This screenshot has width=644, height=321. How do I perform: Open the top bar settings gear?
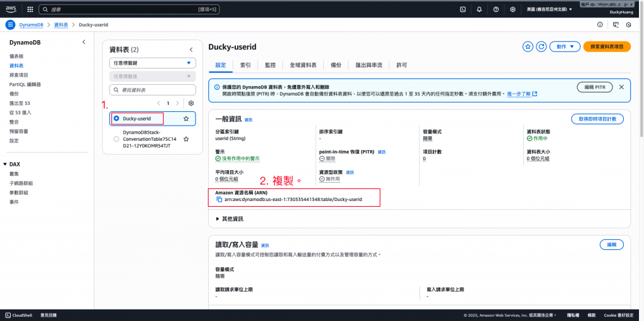click(513, 9)
